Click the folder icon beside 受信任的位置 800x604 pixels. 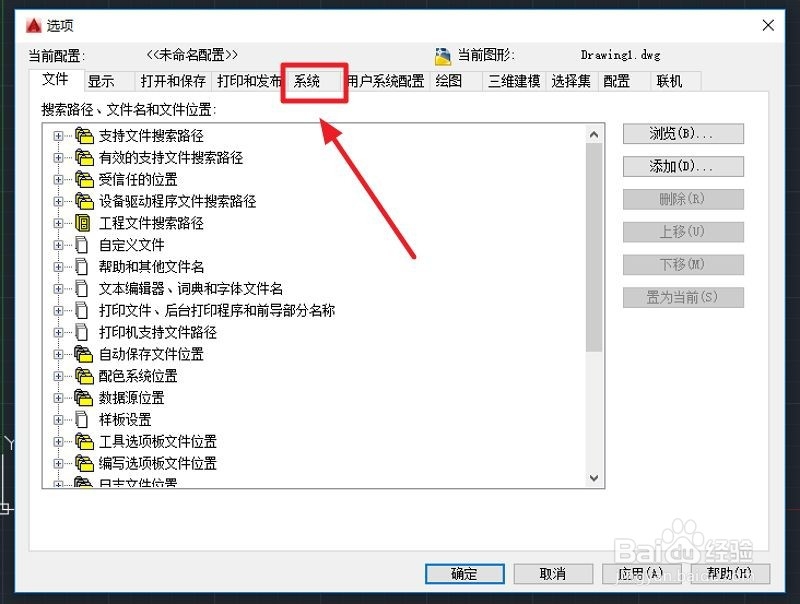pyautogui.click(x=84, y=179)
